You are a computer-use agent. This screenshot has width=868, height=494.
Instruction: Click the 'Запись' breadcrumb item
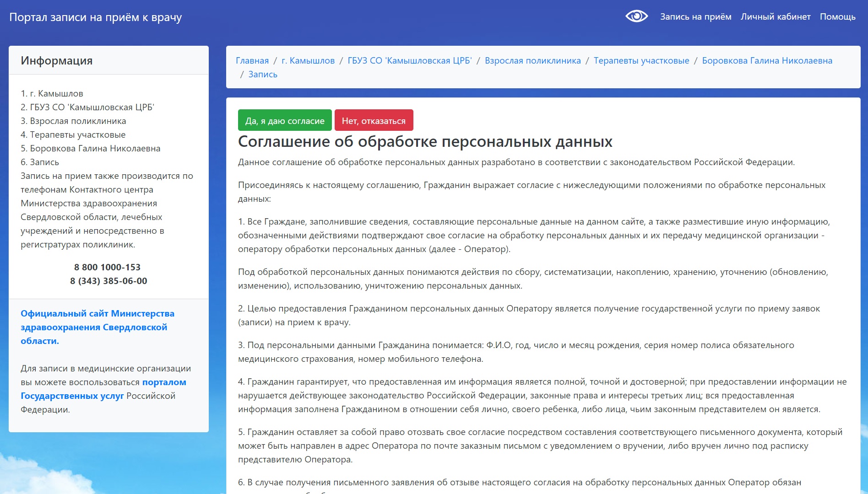263,75
